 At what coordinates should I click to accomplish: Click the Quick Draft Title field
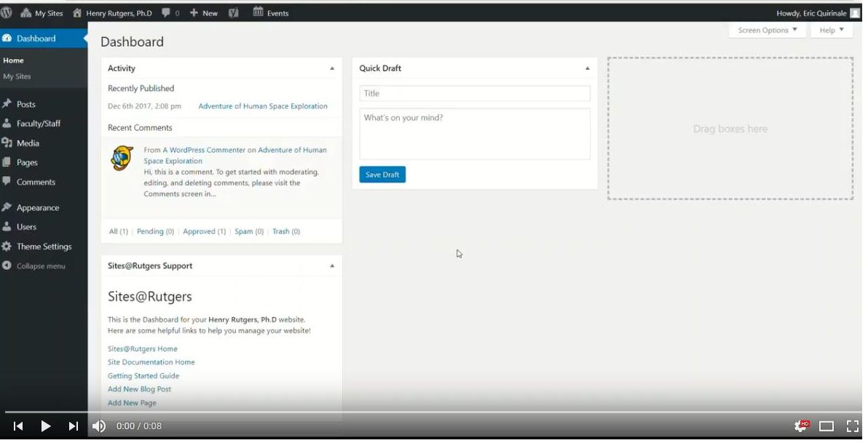tap(474, 94)
